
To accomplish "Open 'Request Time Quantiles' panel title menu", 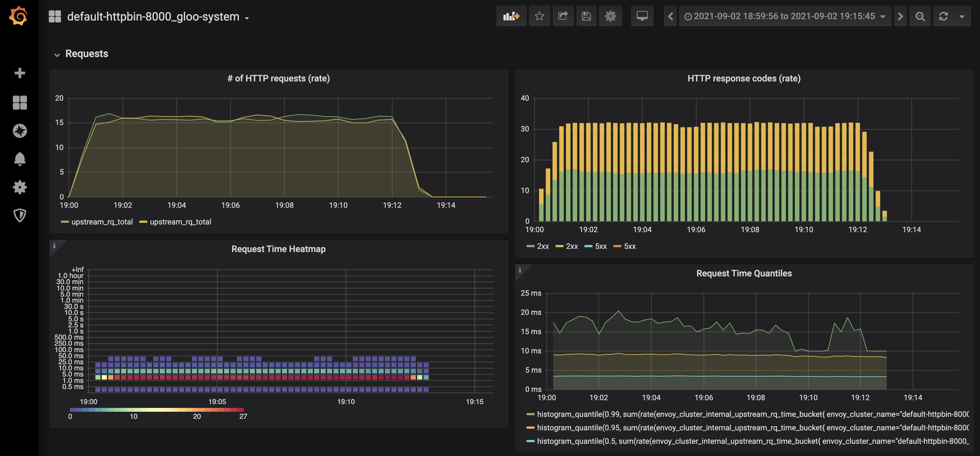I will coord(744,274).
